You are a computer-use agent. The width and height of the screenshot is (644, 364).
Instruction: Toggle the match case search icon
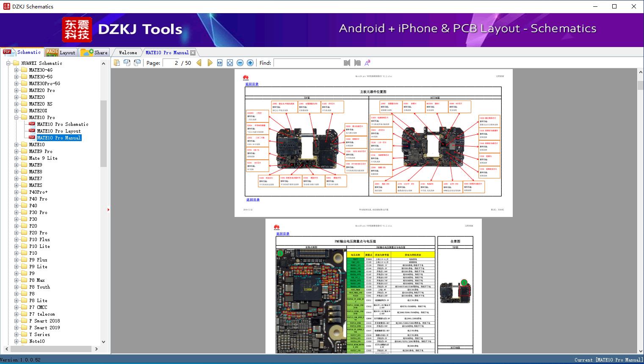[368, 63]
